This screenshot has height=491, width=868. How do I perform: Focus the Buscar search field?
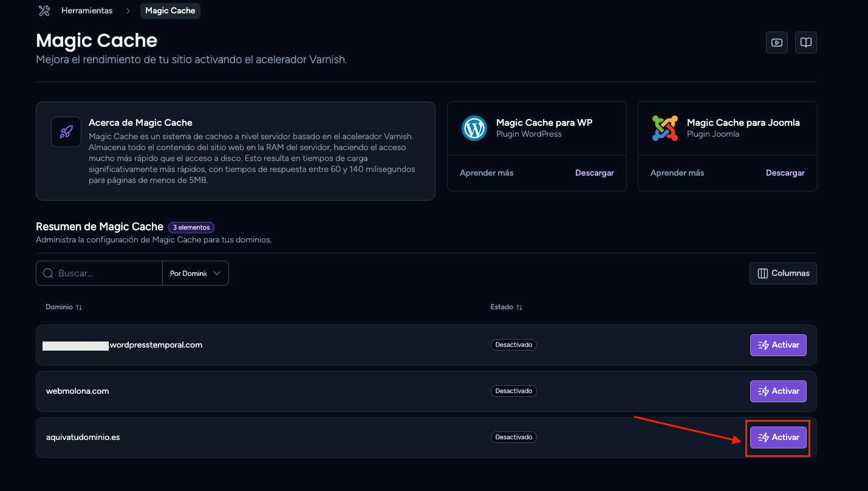[x=100, y=273]
